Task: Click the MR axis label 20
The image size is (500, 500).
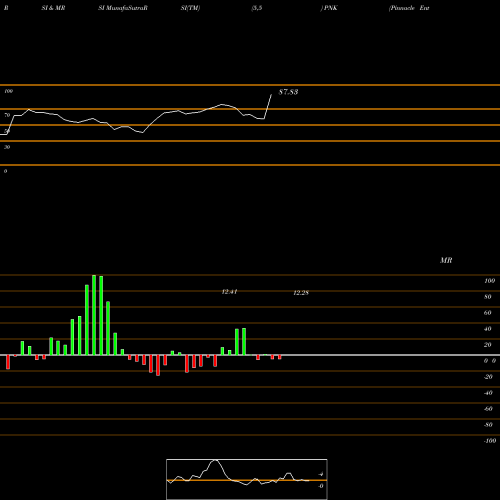Action: point(488,345)
